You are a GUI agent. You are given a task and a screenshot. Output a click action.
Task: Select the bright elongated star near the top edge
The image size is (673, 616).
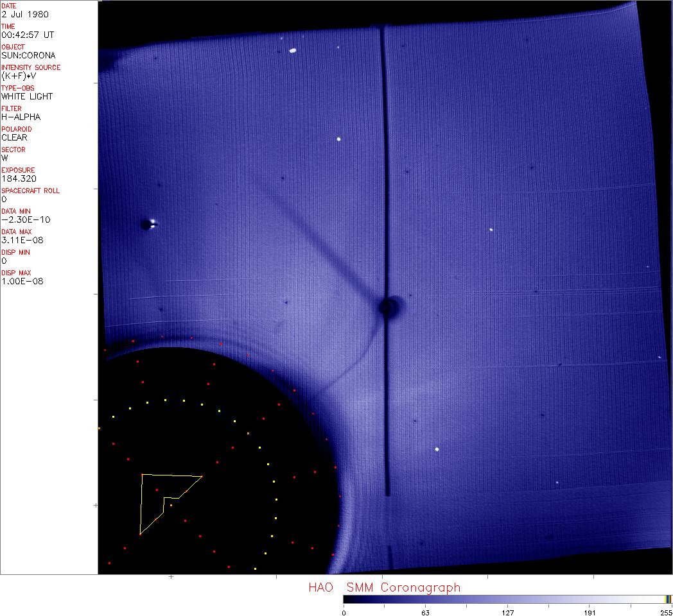[293, 50]
